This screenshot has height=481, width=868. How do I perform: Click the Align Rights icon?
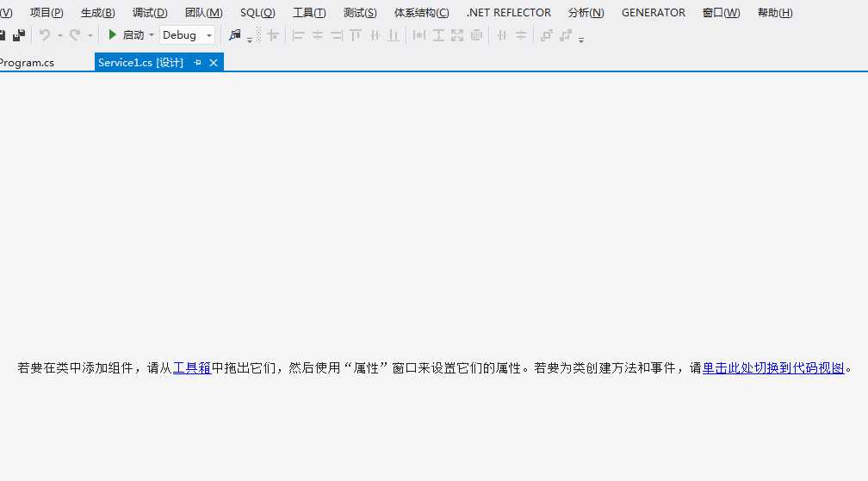(336, 35)
